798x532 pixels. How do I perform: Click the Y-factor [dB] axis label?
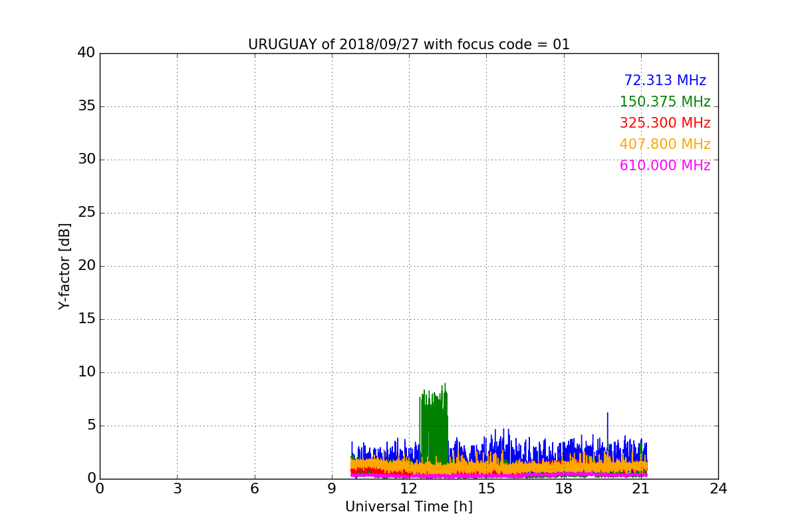pos(65,266)
